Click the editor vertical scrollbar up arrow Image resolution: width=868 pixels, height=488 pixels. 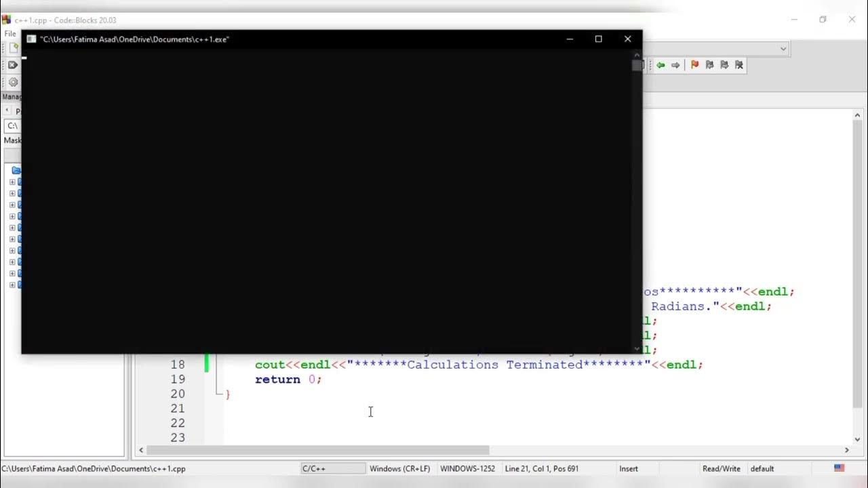(x=858, y=117)
